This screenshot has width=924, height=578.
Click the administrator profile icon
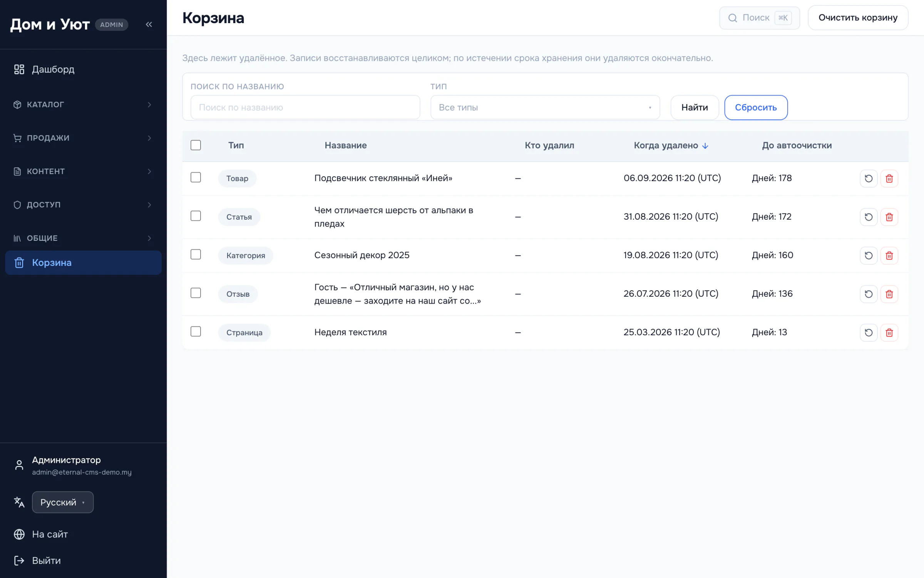(19, 465)
